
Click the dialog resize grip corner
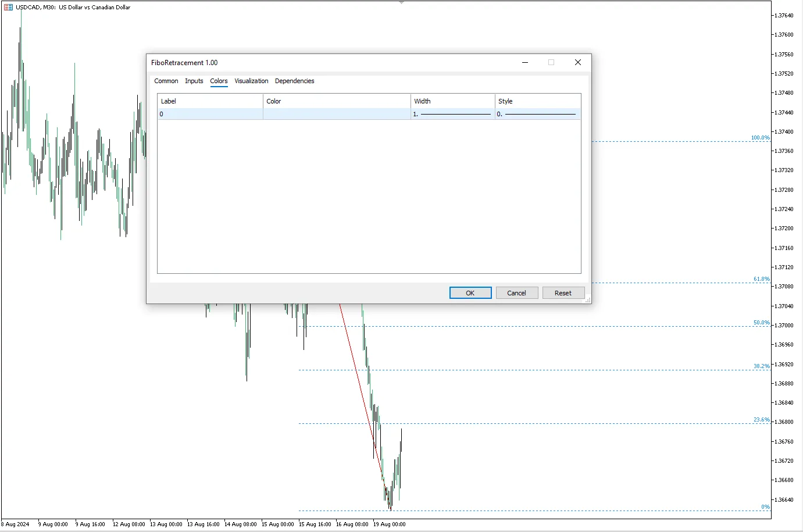tap(588, 300)
